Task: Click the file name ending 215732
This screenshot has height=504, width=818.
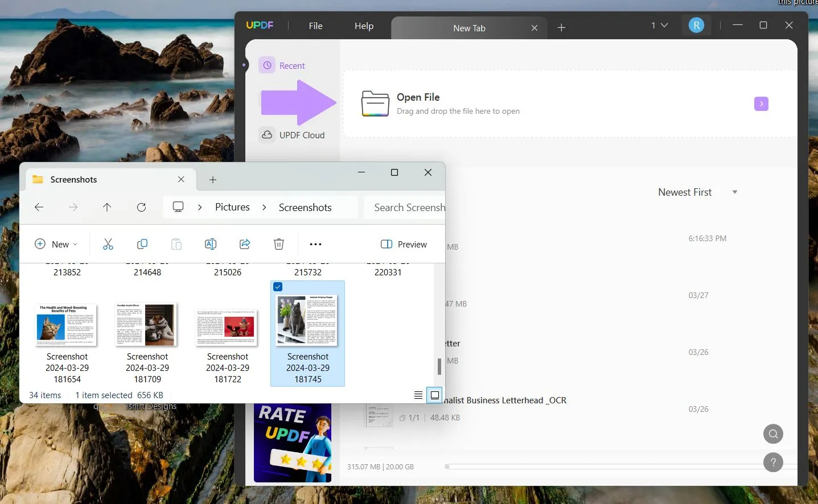Action: click(x=308, y=272)
